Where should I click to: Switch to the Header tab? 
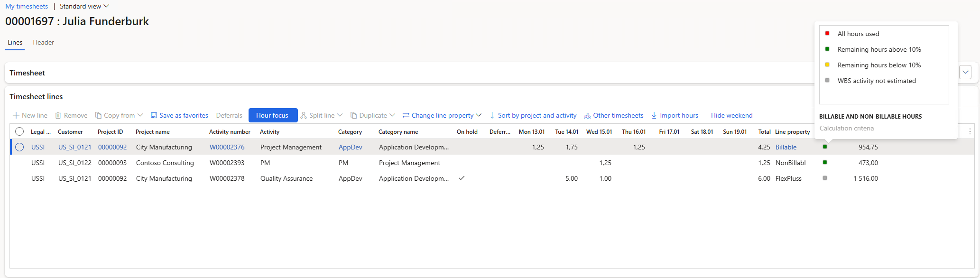point(43,42)
